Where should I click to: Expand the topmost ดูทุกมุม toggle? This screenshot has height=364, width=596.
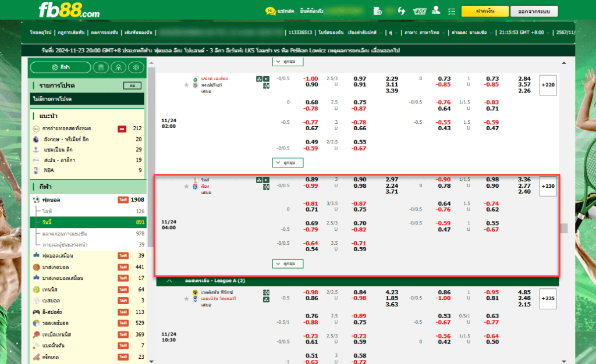coord(288,62)
